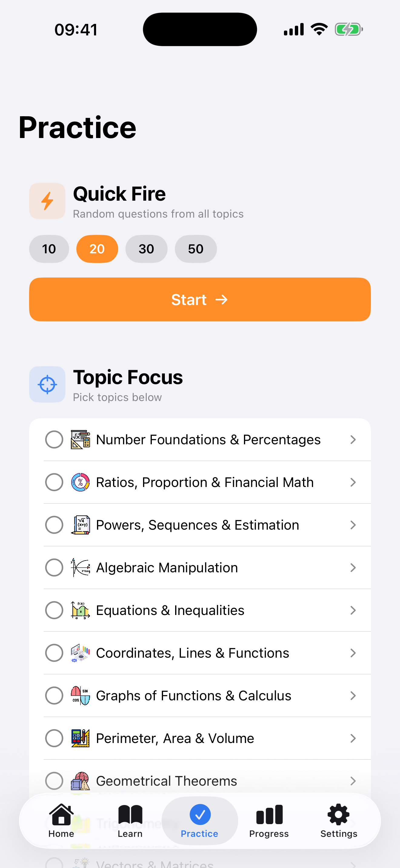
Task: Select the Equations & Inequalities radio circle
Action: click(x=54, y=610)
